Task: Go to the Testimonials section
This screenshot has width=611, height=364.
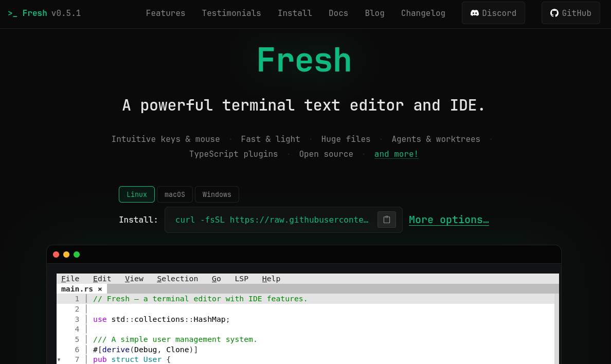Action: [x=231, y=13]
